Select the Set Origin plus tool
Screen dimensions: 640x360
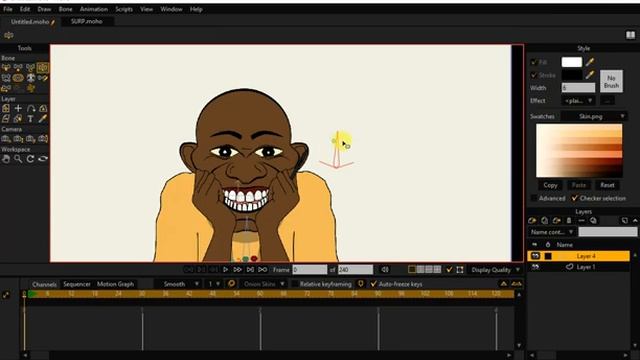point(18,108)
